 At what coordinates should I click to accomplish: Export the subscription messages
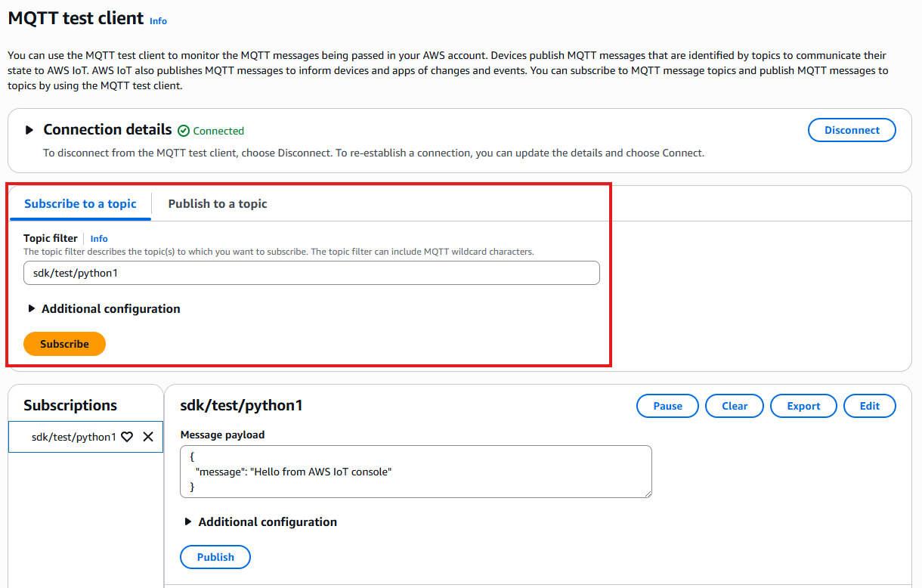(803, 406)
